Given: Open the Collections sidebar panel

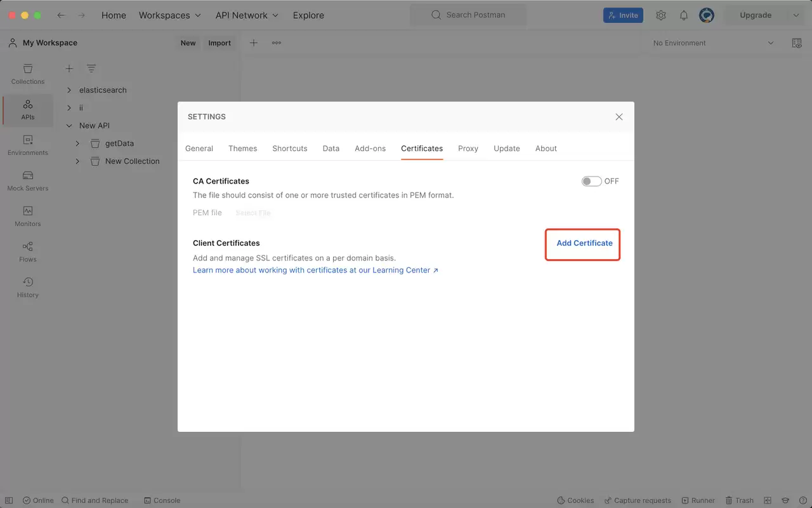Looking at the screenshot, I should (x=28, y=74).
